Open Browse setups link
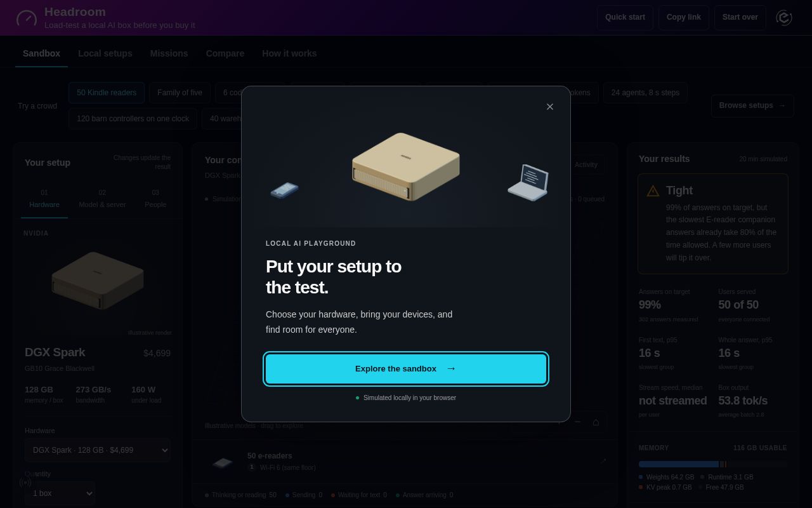This screenshot has height=508, width=812. (752, 105)
